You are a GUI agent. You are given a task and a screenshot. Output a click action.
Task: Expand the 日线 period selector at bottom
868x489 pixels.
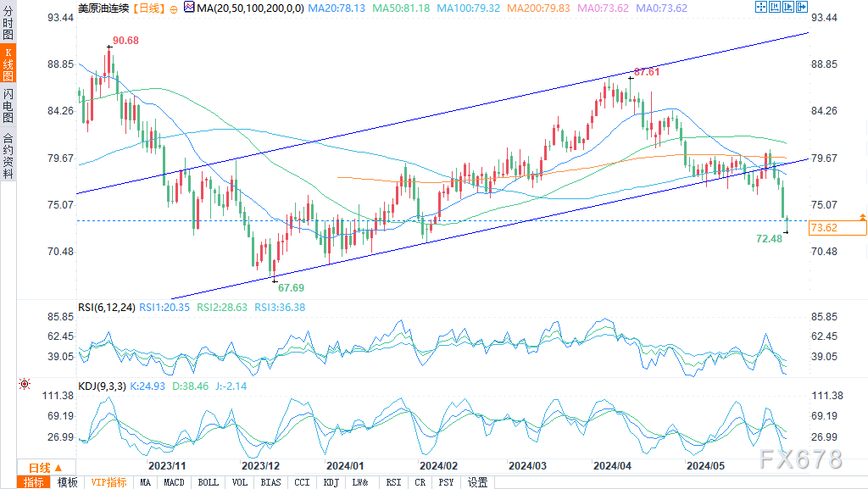(x=46, y=468)
